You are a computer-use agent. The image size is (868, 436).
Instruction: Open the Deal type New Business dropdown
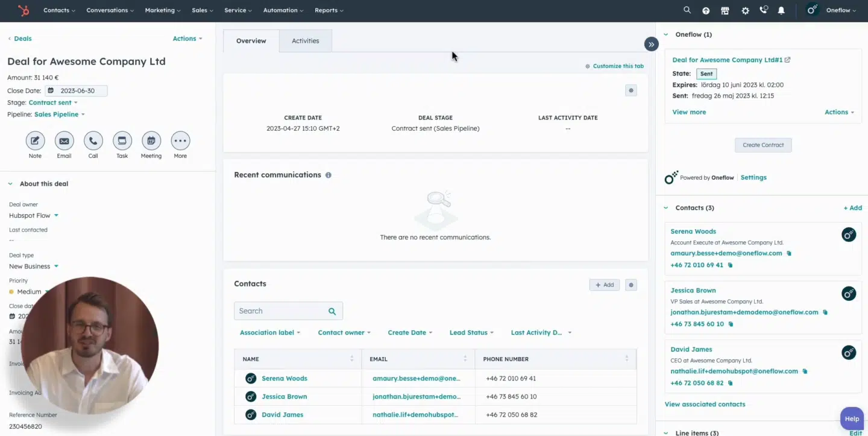pos(34,266)
